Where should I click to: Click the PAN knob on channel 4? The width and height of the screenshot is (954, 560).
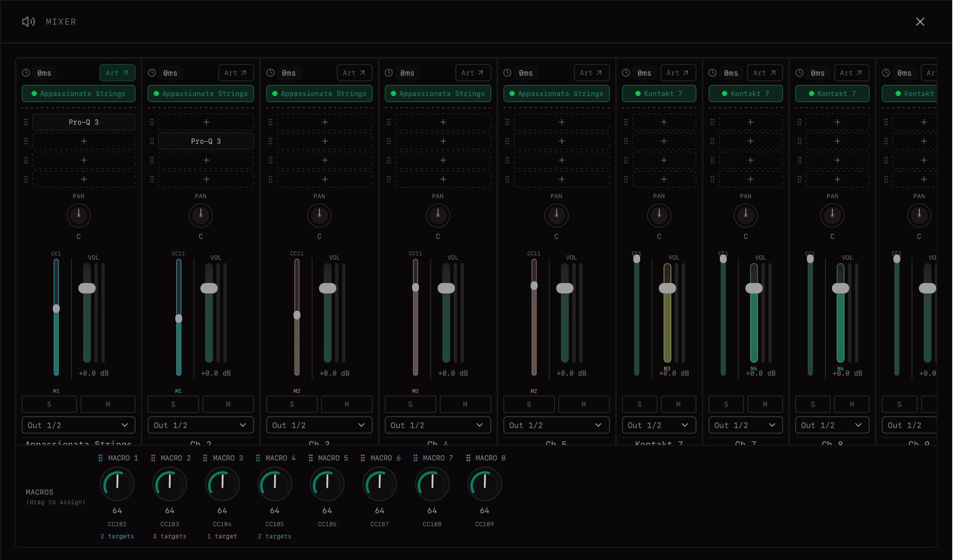438,215
